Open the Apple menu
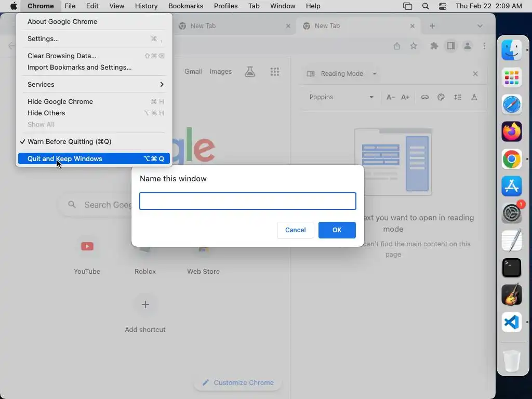 click(x=13, y=6)
